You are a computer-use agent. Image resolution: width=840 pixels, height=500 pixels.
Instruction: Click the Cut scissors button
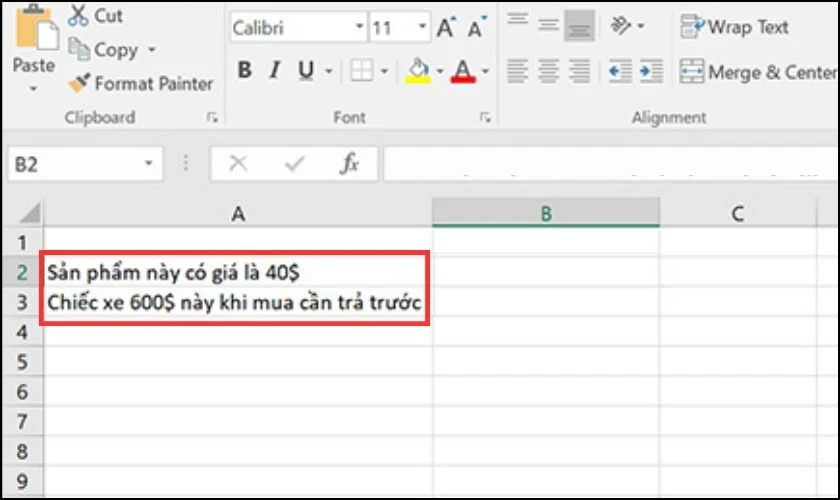tap(95, 16)
